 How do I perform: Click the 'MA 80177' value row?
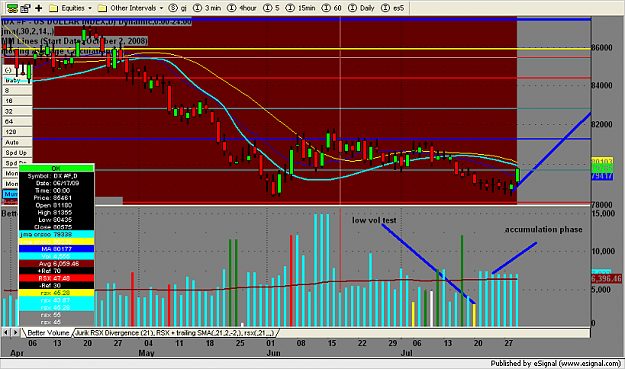point(56,249)
